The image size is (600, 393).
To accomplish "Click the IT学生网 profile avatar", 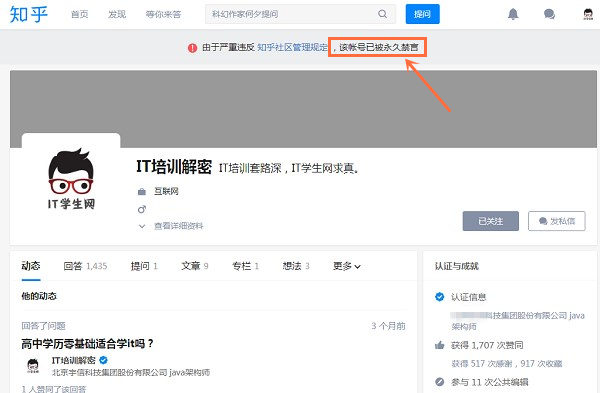I will pyautogui.click(x=71, y=179).
